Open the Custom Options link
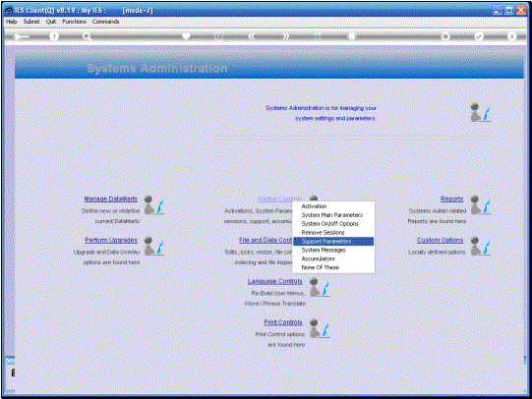This screenshot has height=399, width=532. 440,240
